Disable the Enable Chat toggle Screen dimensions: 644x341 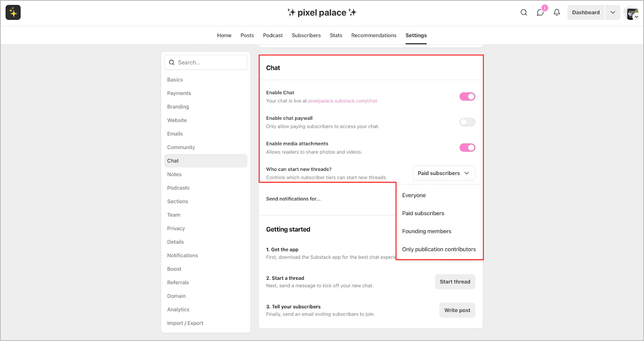(x=467, y=96)
